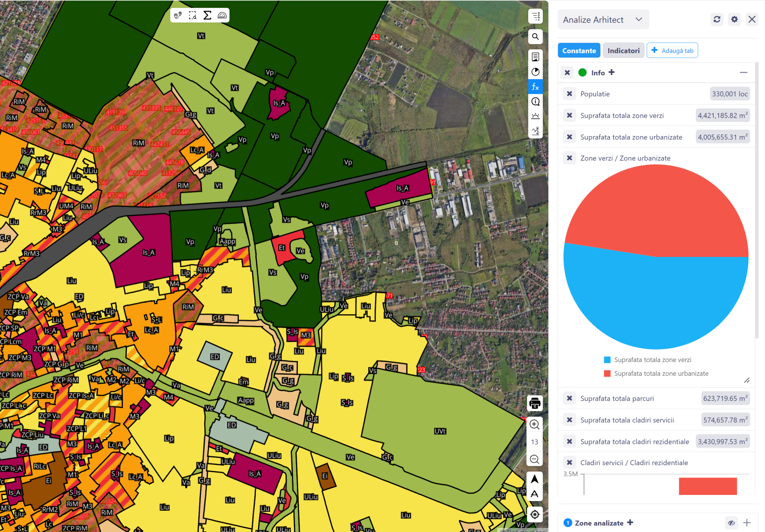Print the map with printer icon

535,403
